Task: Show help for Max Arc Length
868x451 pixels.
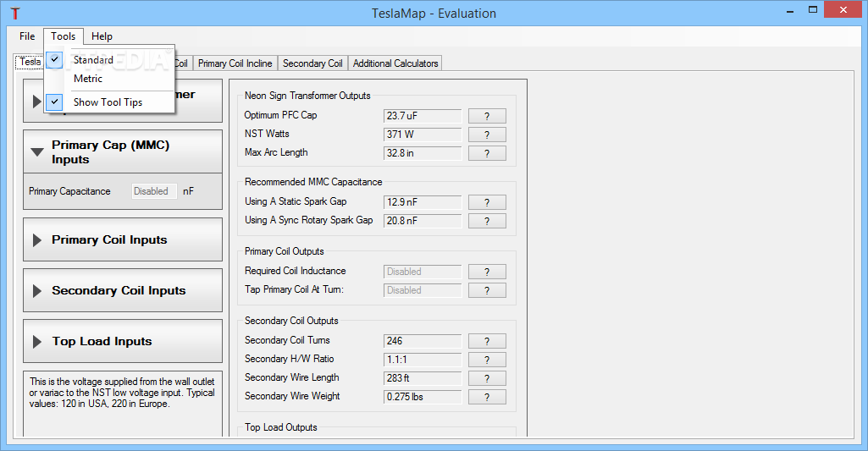Action: point(487,153)
